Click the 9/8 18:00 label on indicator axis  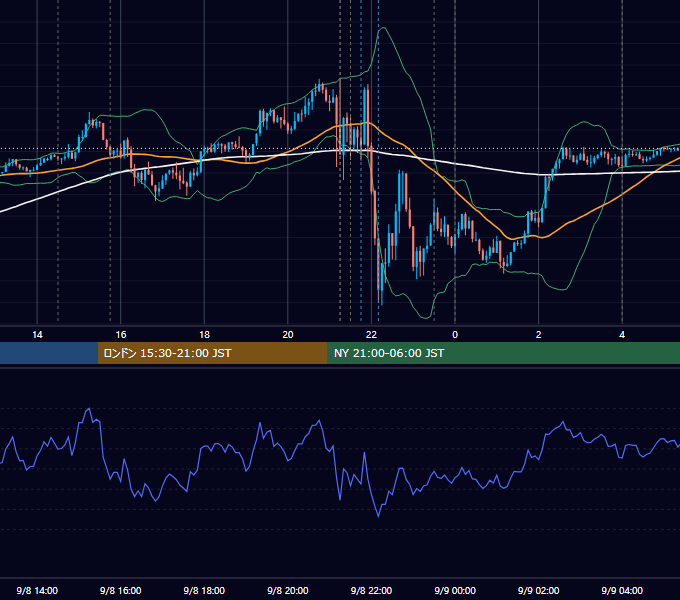point(204,590)
